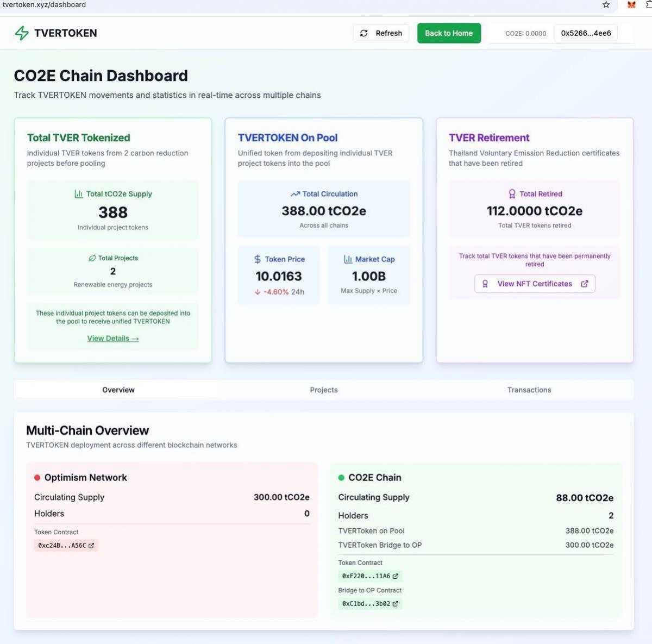Click external link icon beside 0xC1bd...3b02
Screen dimensions: 652x644
[395, 604]
